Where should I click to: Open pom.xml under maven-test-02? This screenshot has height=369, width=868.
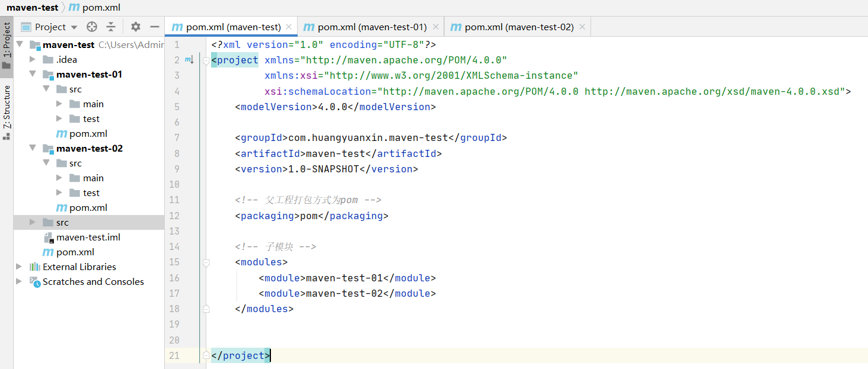[x=88, y=207]
